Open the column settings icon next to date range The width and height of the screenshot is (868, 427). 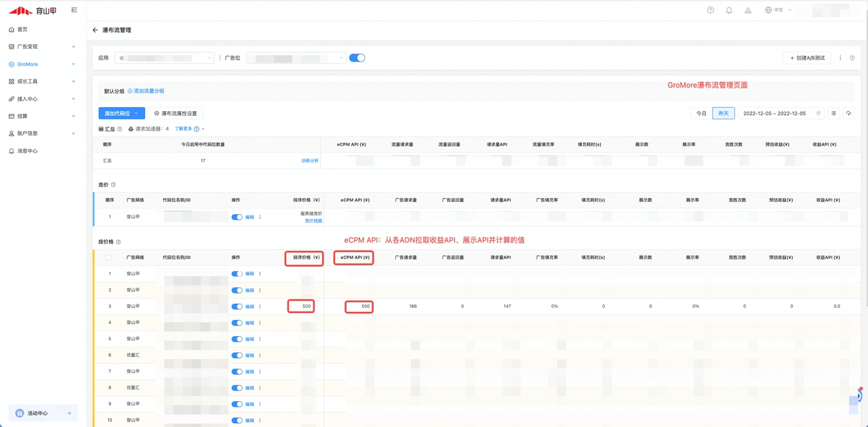point(834,113)
